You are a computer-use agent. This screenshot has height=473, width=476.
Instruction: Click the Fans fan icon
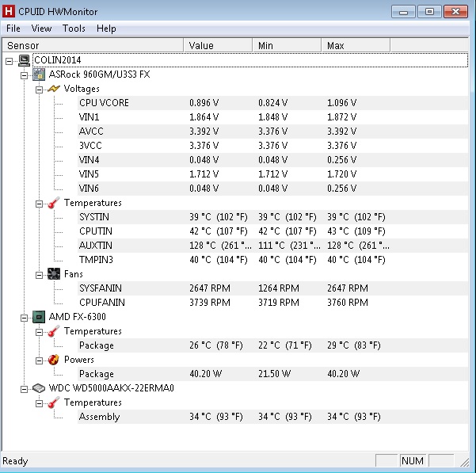click(54, 274)
